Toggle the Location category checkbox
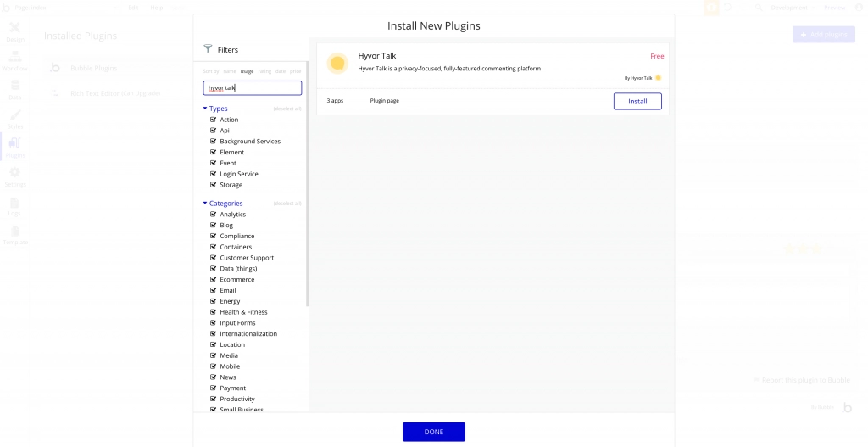The image size is (868, 447). (213, 344)
